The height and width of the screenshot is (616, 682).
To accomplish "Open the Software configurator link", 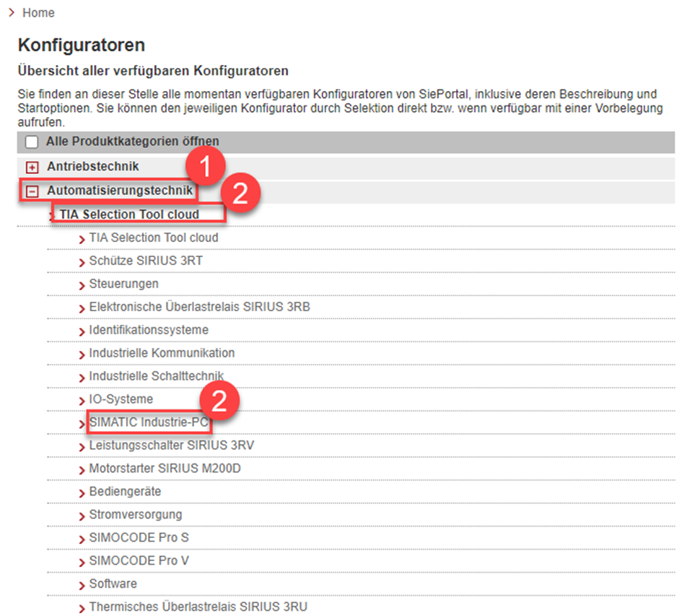I will coord(113,584).
